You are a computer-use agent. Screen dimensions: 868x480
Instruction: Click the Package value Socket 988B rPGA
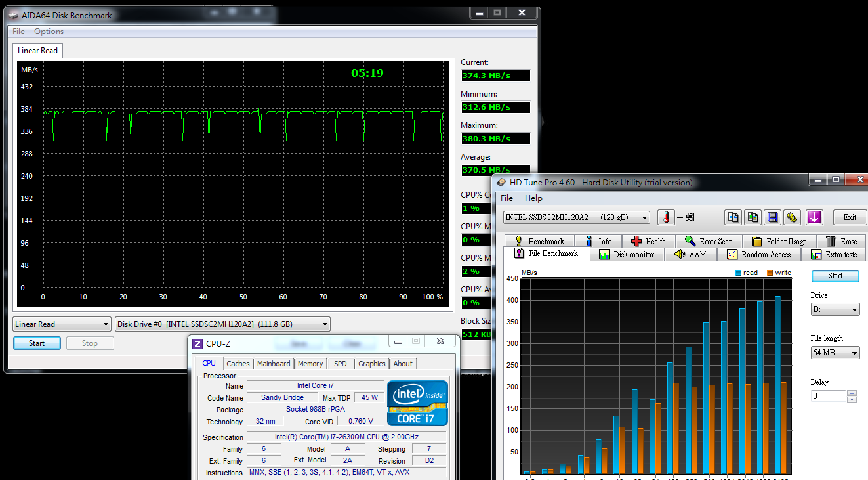click(x=316, y=409)
